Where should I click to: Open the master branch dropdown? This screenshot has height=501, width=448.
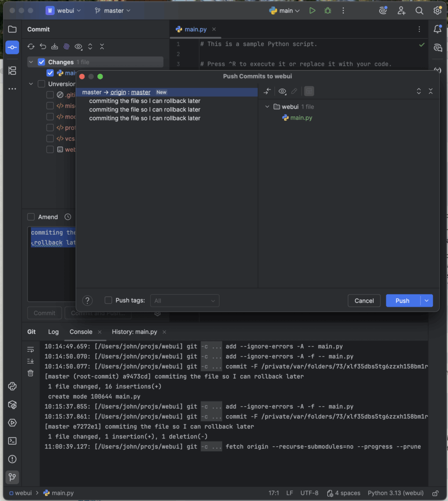(112, 11)
